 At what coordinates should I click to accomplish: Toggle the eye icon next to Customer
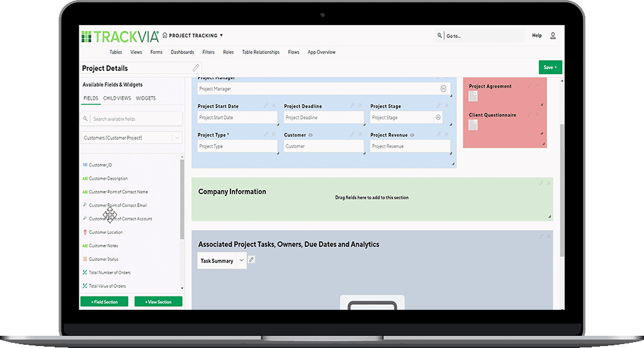coord(310,135)
